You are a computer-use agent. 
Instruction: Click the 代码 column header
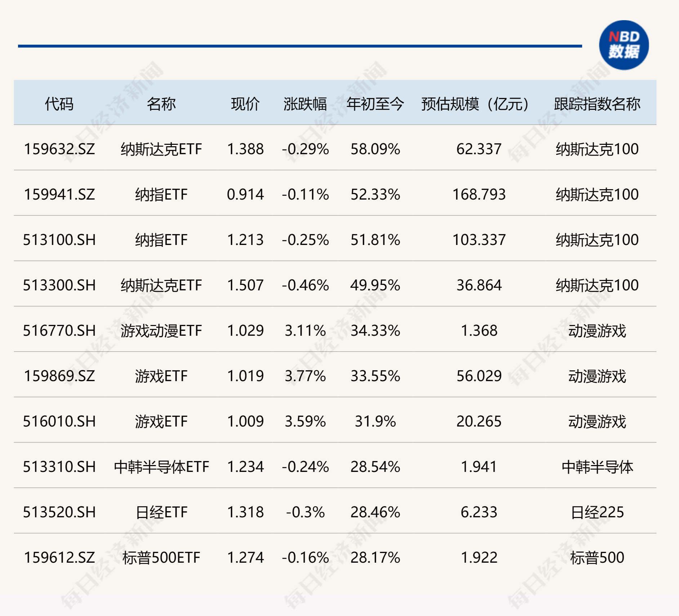59,104
